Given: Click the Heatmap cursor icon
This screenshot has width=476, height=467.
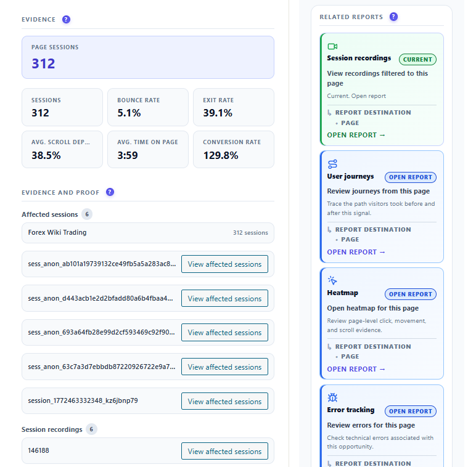Looking at the screenshot, I should tap(332, 280).
